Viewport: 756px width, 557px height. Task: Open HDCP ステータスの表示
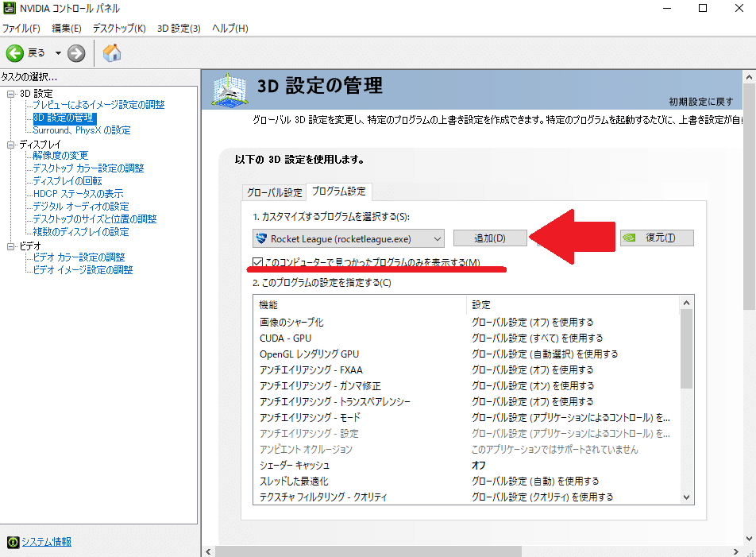(x=78, y=193)
